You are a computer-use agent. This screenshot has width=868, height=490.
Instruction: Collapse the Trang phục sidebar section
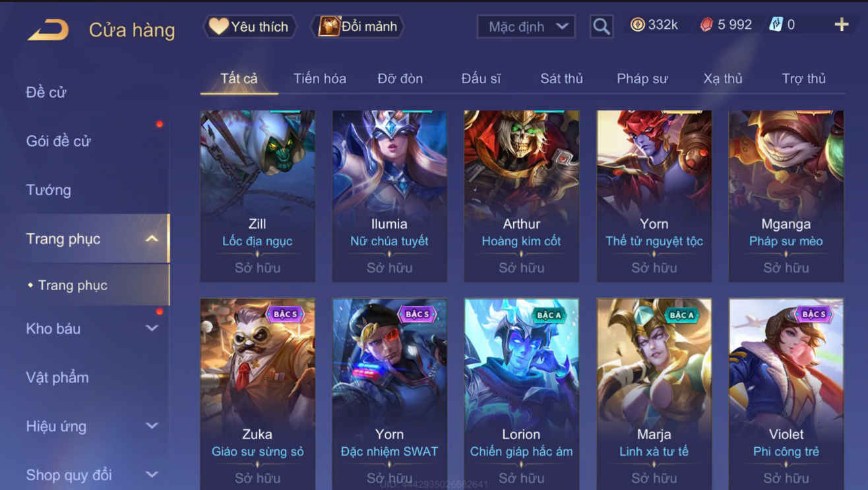click(x=152, y=239)
